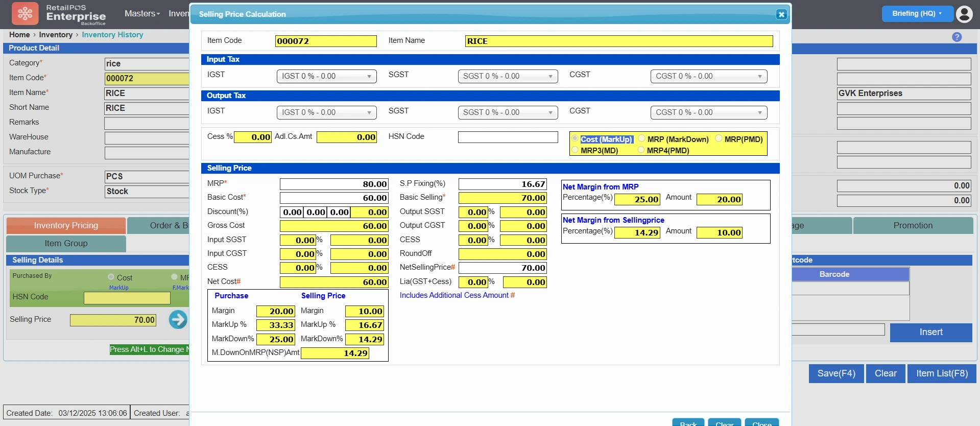
Task: Choose the MRP(PMD) radio button
Action: coord(719,139)
